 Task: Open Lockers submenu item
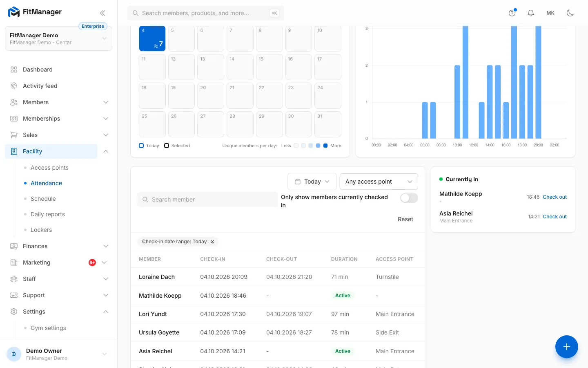pyautogui.click(x=41, y=230)
